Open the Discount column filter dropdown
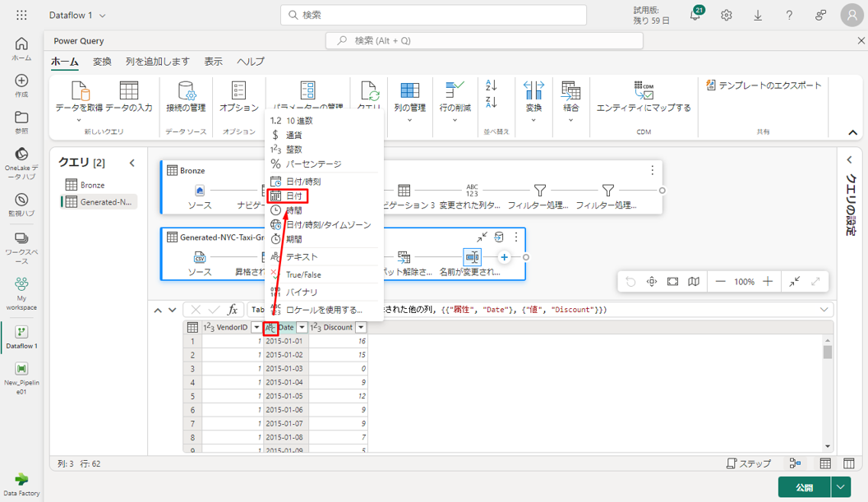Screen dimensions: 868x502 coord(361,328)
